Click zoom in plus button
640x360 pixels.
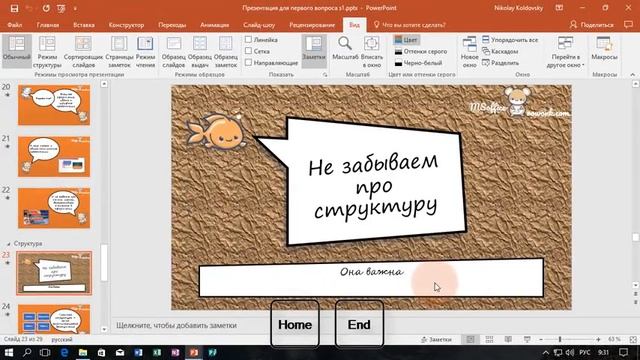point(598,339)
